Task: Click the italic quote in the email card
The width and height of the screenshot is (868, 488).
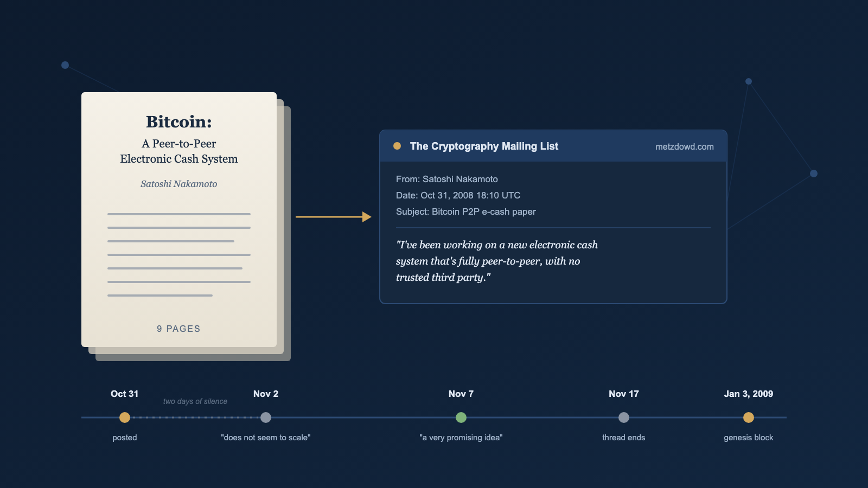Action: pos(497,261)
